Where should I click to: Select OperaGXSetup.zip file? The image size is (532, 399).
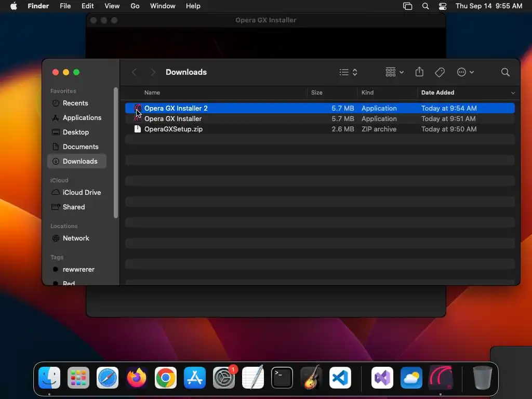click(x=320, y=129)
